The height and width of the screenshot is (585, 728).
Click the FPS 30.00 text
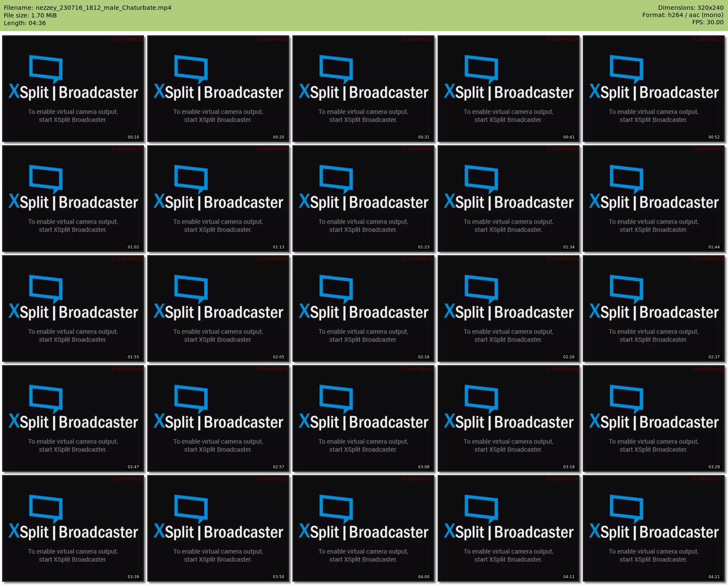click(x=708, y=22)
